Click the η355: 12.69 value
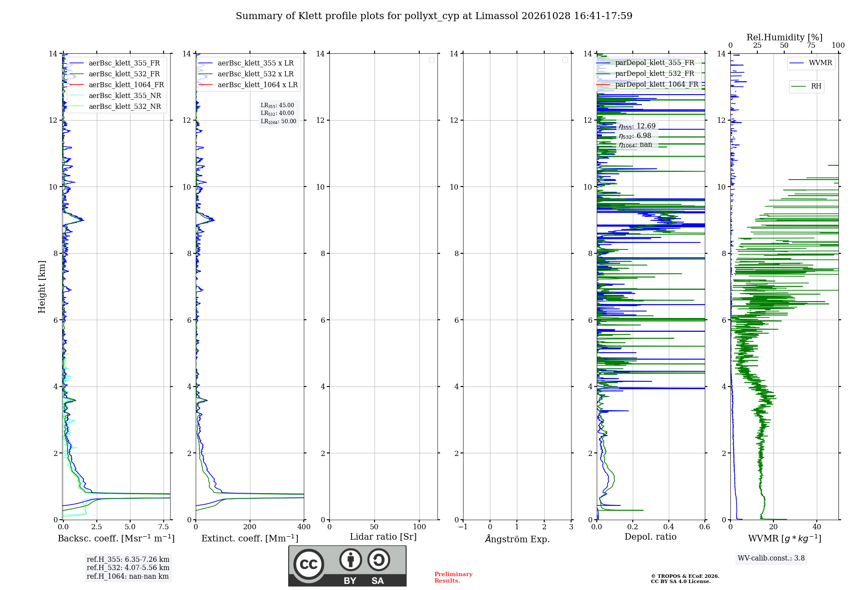Screen dimensions: 868x590 pos(637,126)
